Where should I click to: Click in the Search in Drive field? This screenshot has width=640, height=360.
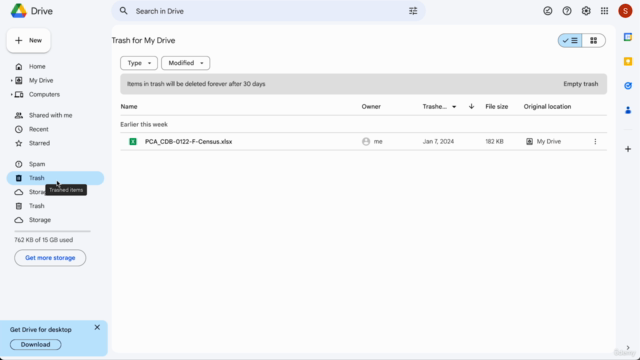tap(268, 11)
